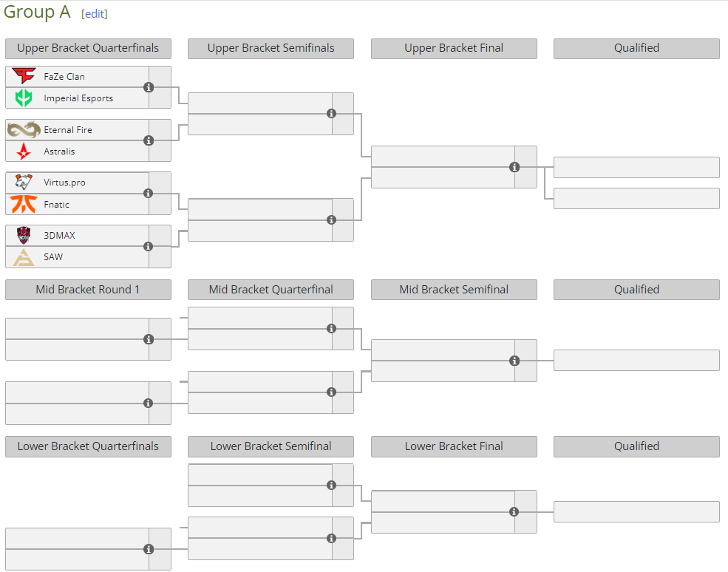Click the Lower Bracket Final header

(454, 446)
